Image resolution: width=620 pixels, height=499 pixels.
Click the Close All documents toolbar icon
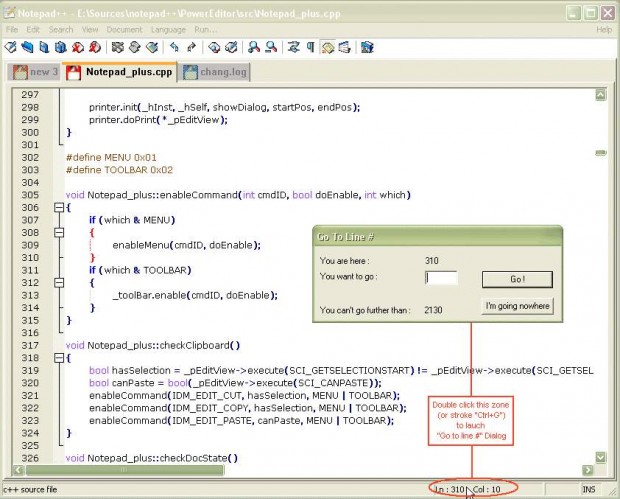tap(95, 47)
